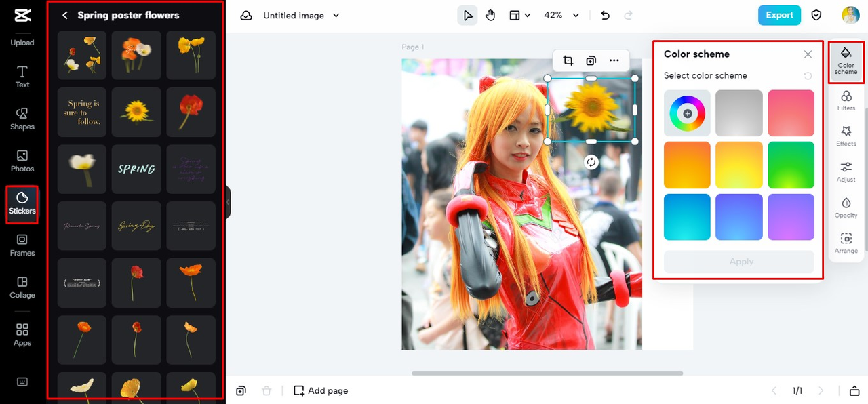Open the Effects tool

[846, 136]
